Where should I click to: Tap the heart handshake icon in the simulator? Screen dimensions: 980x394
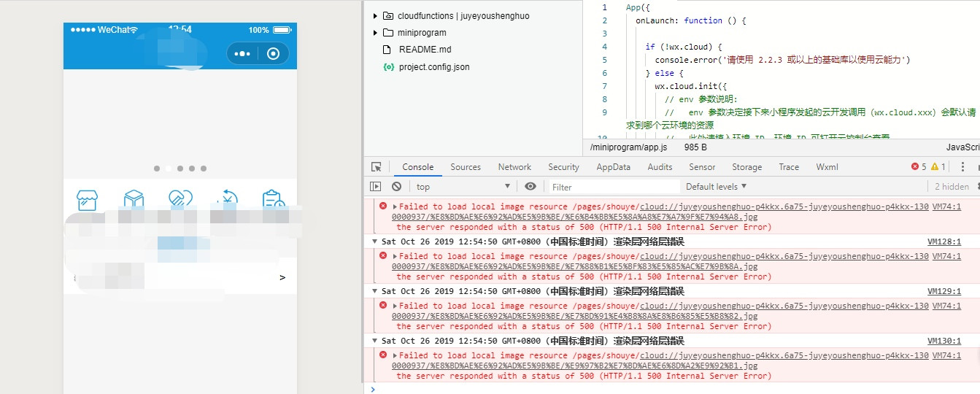(x=180, y=199)
